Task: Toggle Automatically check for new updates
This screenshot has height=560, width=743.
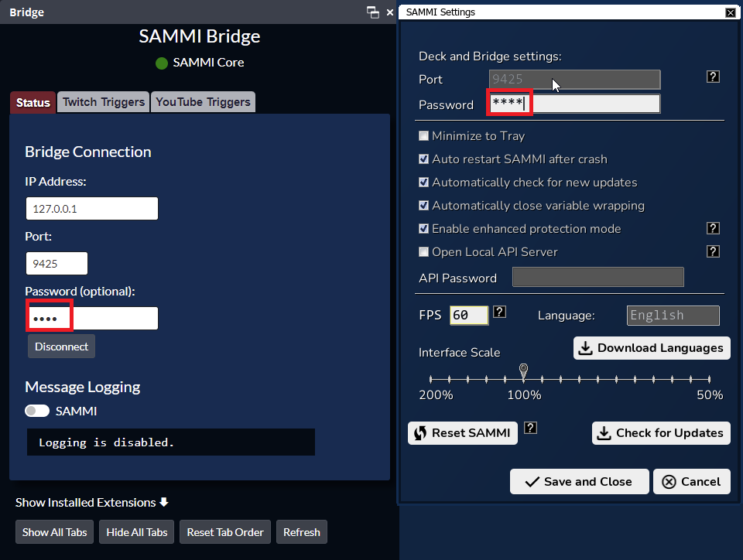Action: click(423, 183)
